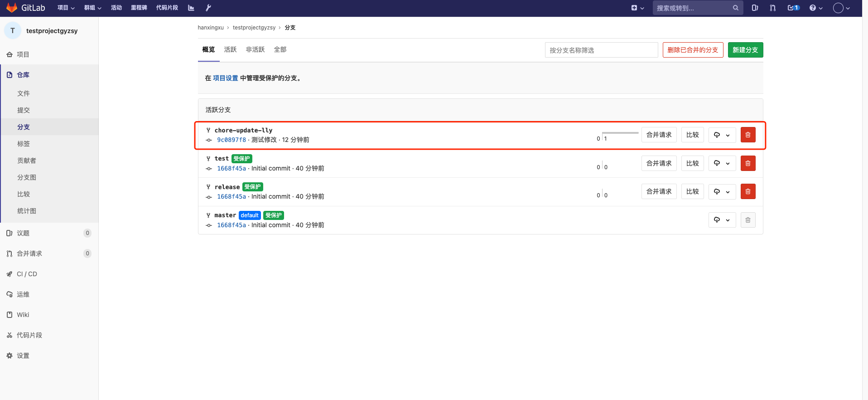Click 合并请求 button for test branch
Viewport: 868px width, 400px height.
(x=659, y=163)
